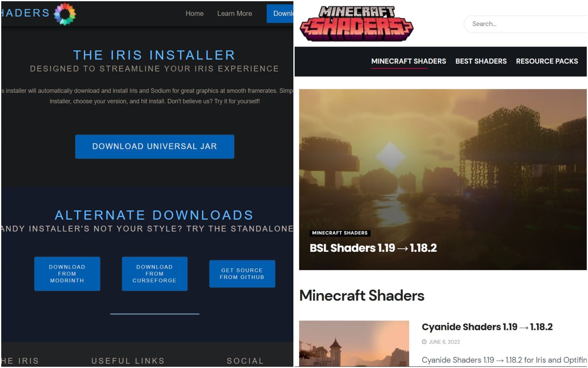Image resolution: width=588 pixels, height=368 pixels.
Task: Switch to the BEST SHADERS tab
Action: tap(481, 61)
